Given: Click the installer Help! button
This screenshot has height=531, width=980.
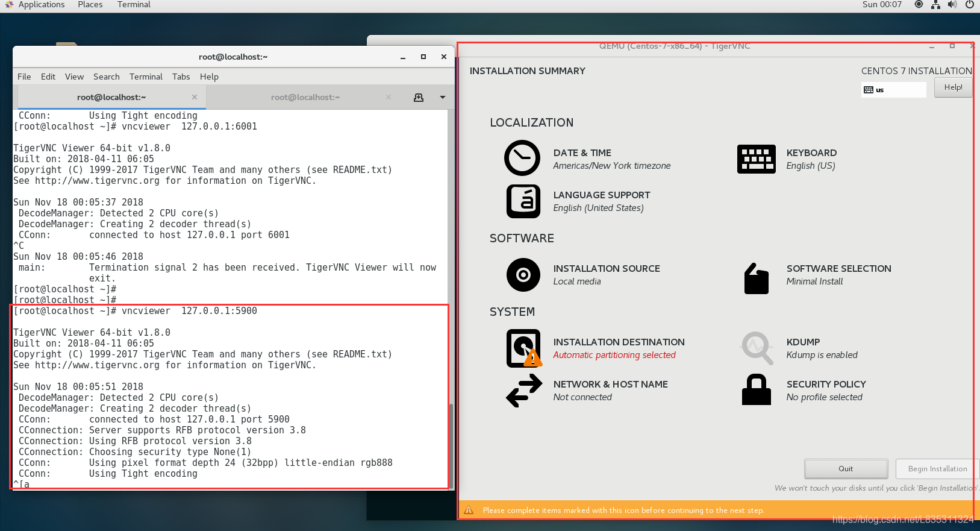Looking at the screenshot, I should tap(953, 87).
